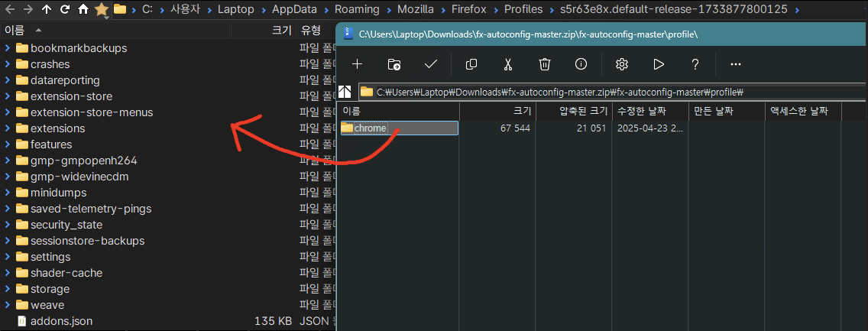Refresh the file explorer view
This screenshot has height=331, width=868.
pyautogui.click(x=65, y=9)
